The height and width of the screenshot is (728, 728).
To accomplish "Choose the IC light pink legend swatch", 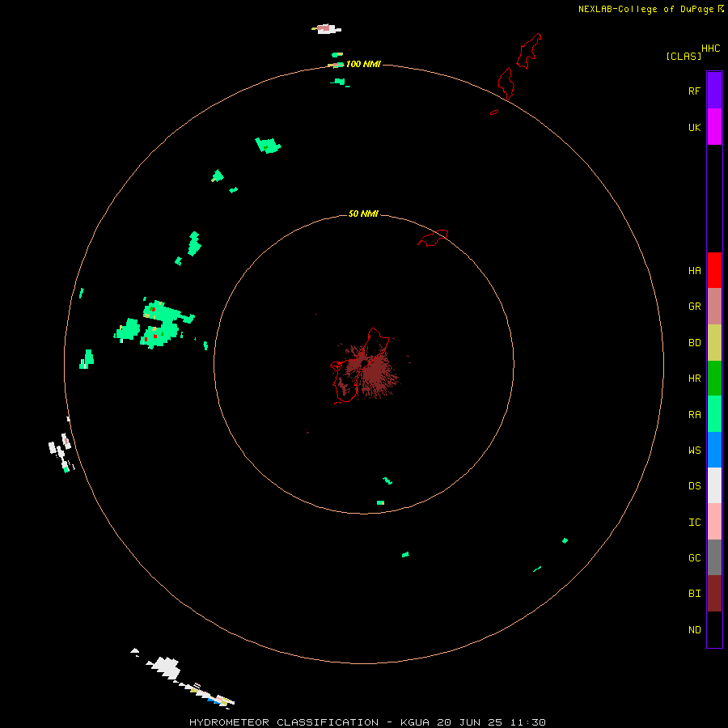I will (x=714, y=522).
